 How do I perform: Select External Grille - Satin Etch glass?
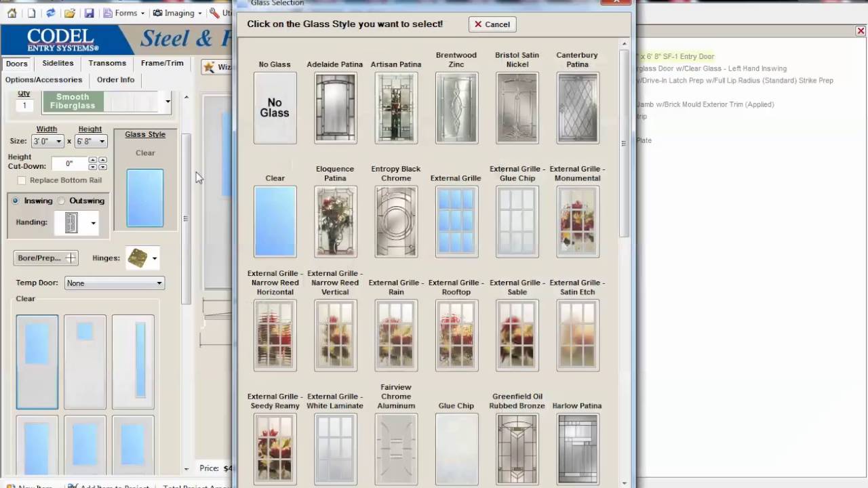(578, 335)
